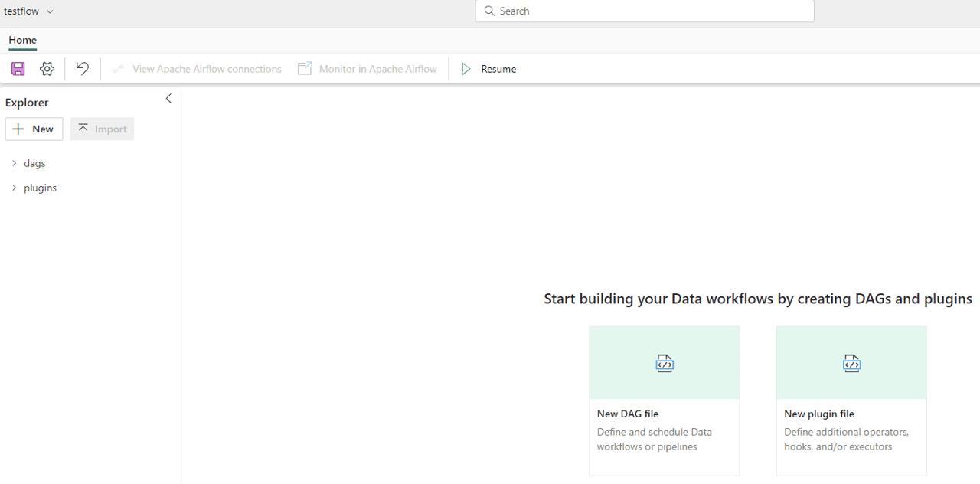This screenshot has height=484, width=980.
Task: Click the Resume button label
Action: coord(498,69)
